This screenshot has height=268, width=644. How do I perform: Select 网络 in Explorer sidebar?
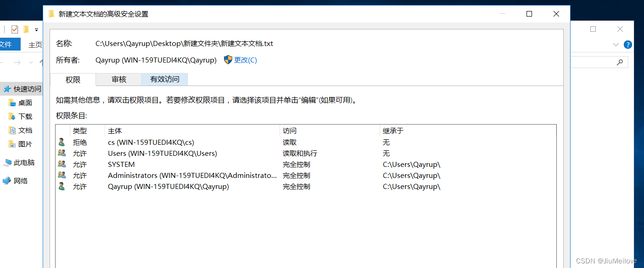coord(21,181)
